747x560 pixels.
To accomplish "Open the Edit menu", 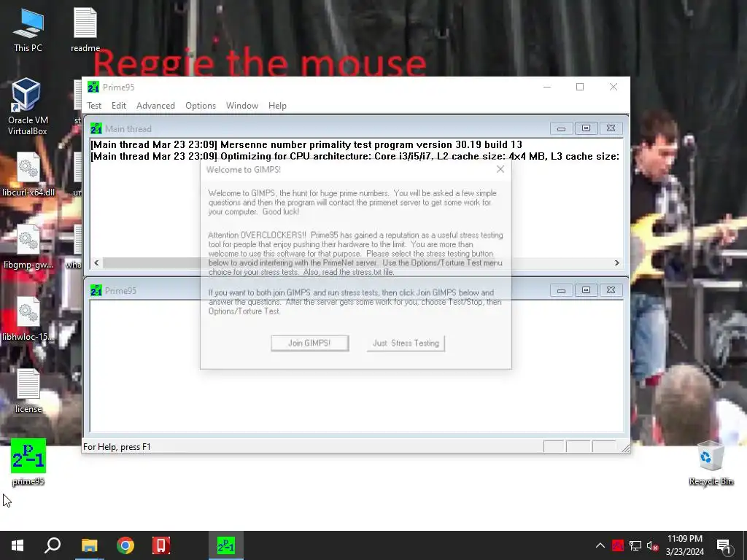I will [119, 106].
